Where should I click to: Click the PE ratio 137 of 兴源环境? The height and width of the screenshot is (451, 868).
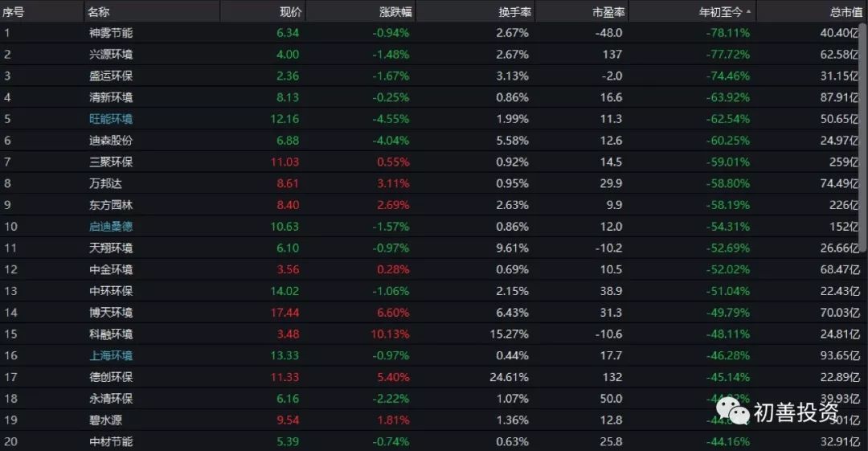click(612, 55)
